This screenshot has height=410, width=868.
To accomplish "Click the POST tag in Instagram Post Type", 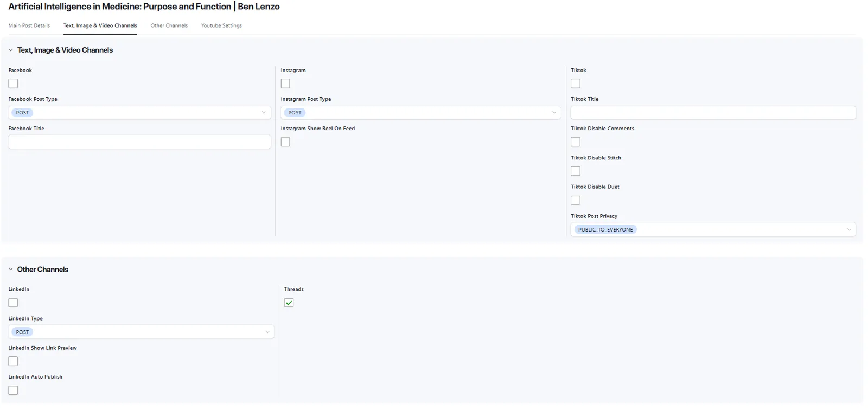I will tap(295, 113).
